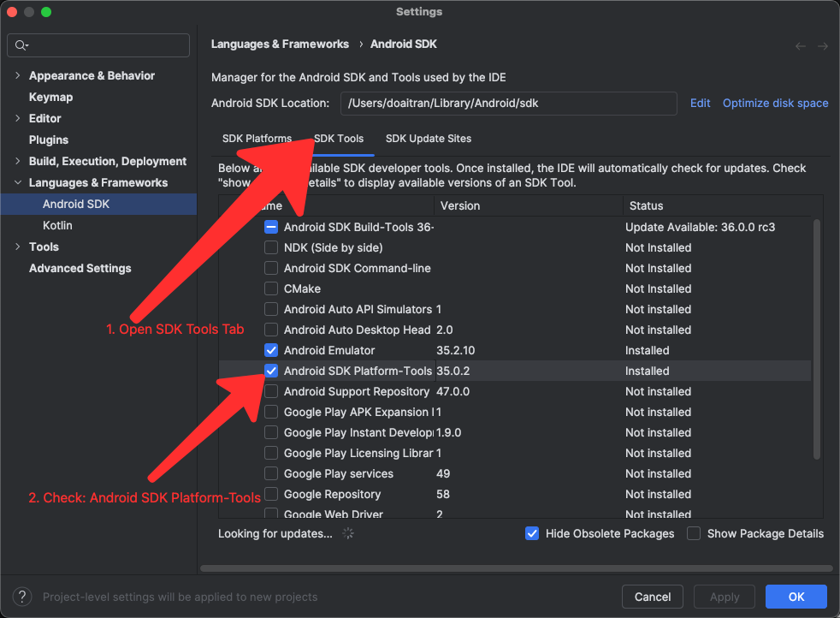Expand Build, Execution, Deployment chevron
Viewport: 840px width, 618px height.
pyautogui.click(x=18, y=161)
